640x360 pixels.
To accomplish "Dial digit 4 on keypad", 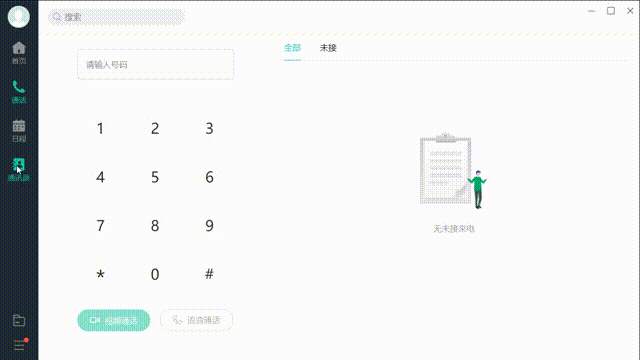I will 100,177.
